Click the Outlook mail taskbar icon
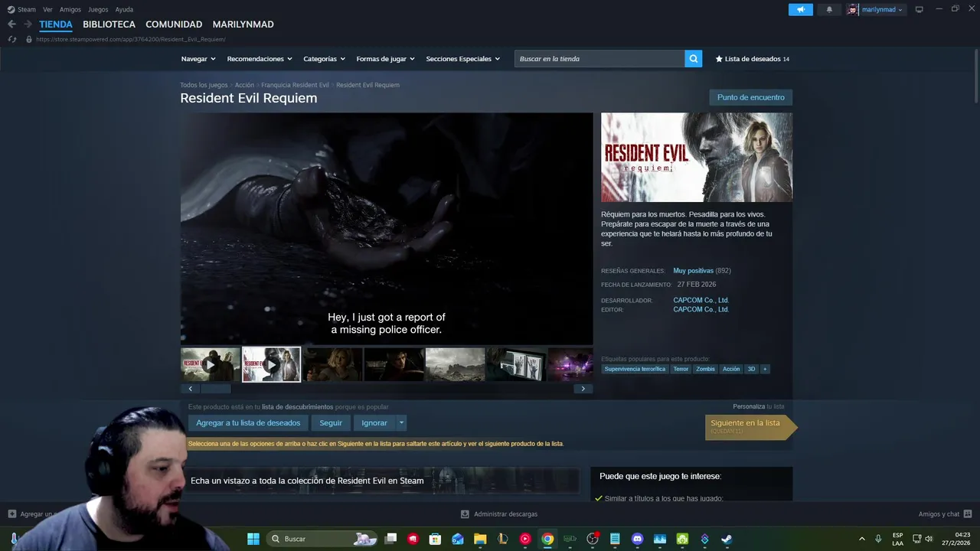Image resolution: width=980 pixels, height=551 pixels. 458,539
